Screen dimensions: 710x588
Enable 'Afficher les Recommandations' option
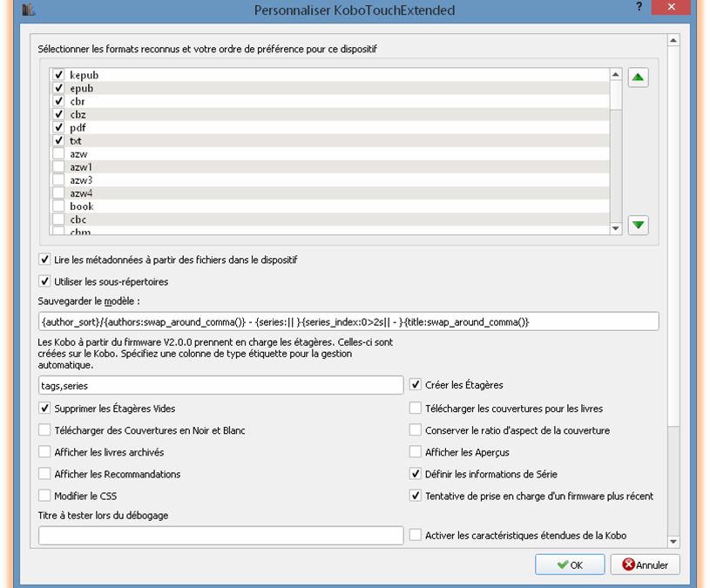pos(44,474)
